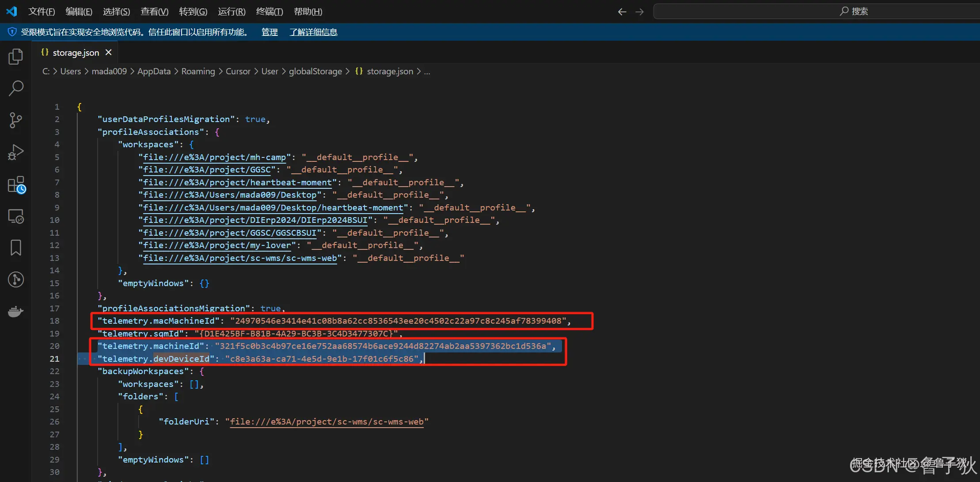Open the 查看(V) menu

[154, 11]
